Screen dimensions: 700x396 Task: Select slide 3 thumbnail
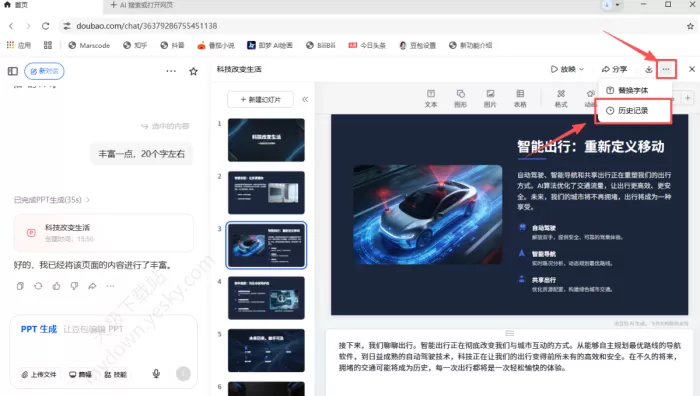(266, 245)
